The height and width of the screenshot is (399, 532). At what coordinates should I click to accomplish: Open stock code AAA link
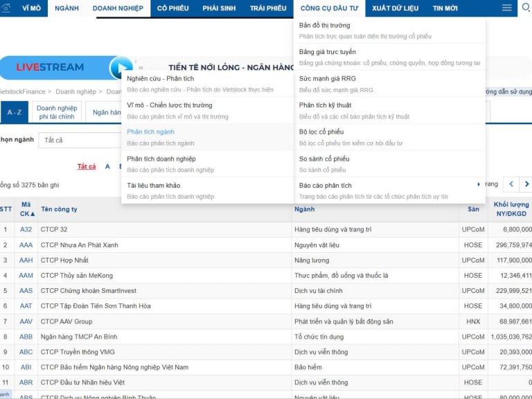click(26, 245)
